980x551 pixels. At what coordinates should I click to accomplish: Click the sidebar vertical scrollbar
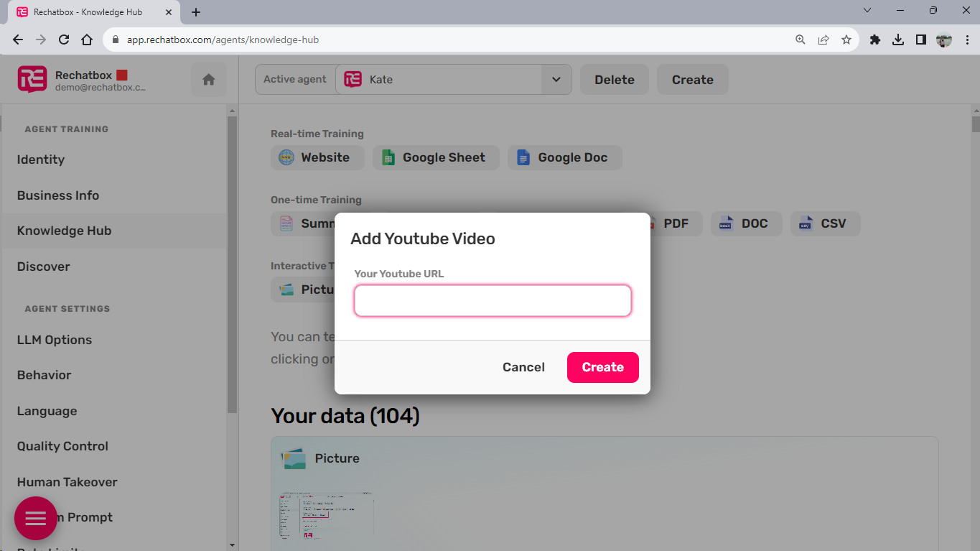tap(232, 264)
